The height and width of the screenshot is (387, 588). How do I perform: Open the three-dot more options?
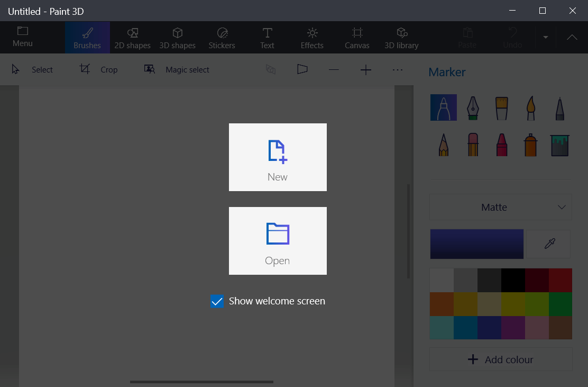pos(398,69)
